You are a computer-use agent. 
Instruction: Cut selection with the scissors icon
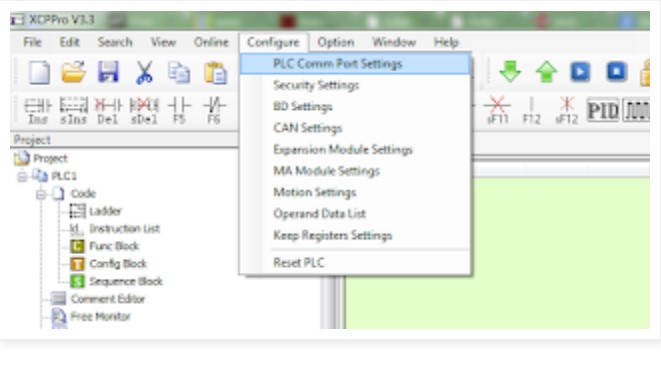144,72
